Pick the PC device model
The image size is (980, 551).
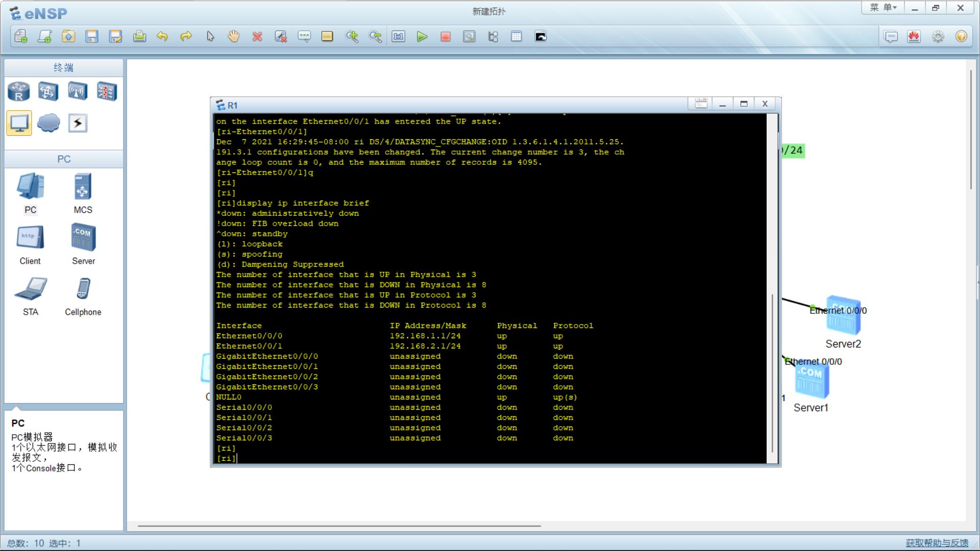[31, 193]
